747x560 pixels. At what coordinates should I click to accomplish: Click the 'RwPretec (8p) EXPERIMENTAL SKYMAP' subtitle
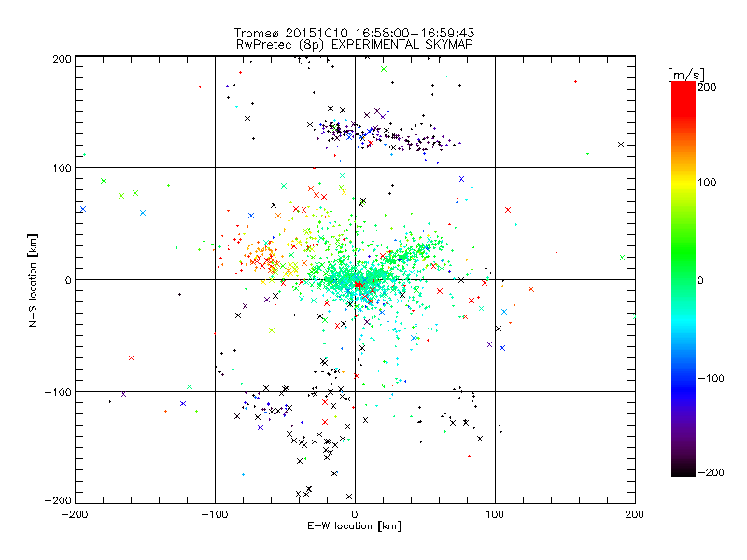click(355, 45)
